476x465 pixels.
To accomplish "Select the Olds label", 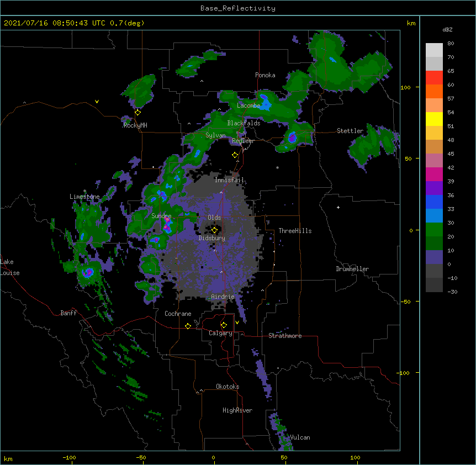I will click(214, 218).
